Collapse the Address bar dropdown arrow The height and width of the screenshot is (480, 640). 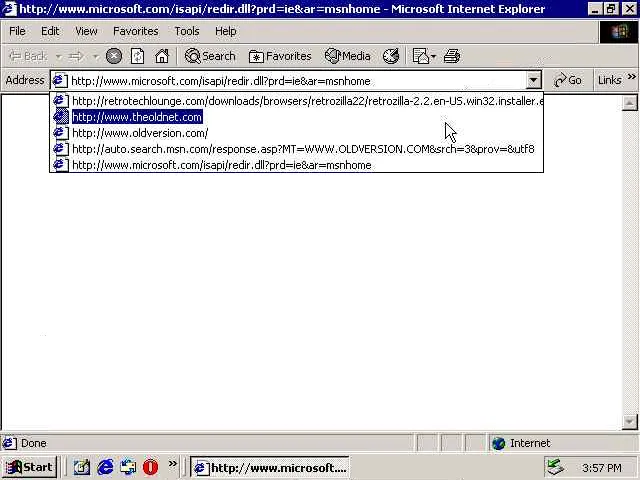(x=533, y=80)
